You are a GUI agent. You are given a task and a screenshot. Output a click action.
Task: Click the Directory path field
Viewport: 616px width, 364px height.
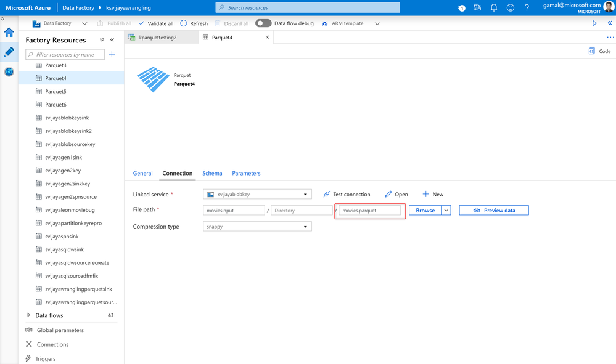pos(302,210)
